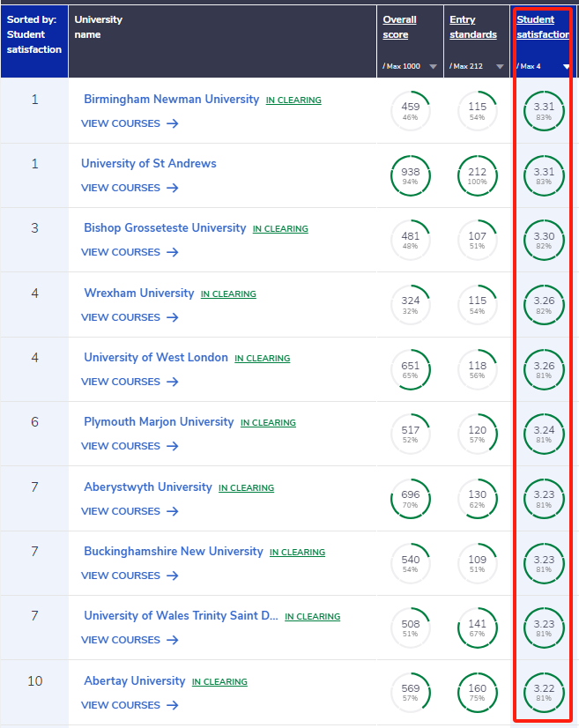Open Student satisfaction column dropdown arrow

pos(566,66)
